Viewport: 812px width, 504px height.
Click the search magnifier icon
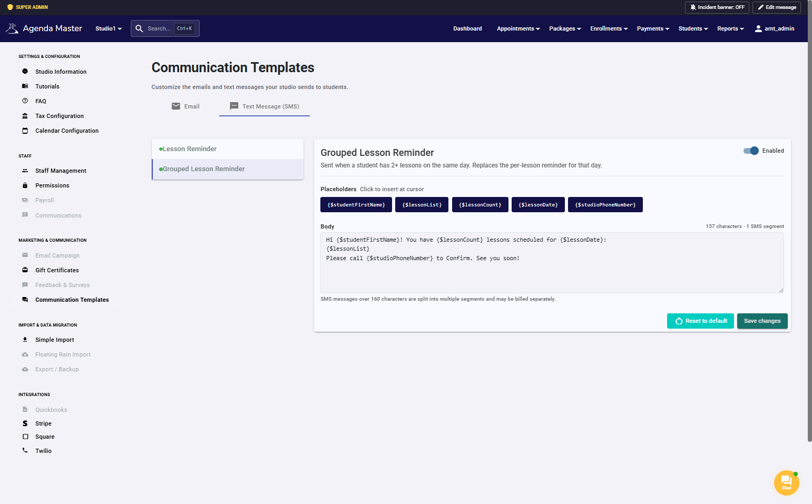139,28
